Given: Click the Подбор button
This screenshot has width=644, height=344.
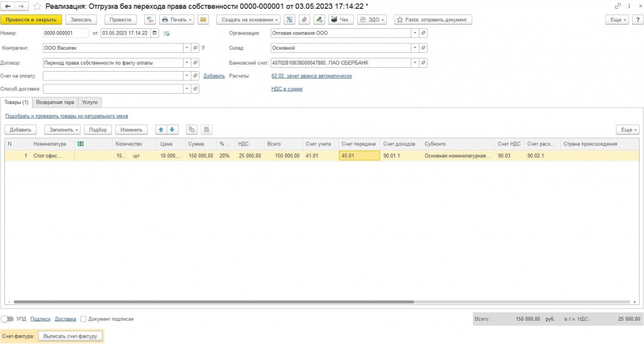Looking at the screenshot, I should tap(97, 130).
